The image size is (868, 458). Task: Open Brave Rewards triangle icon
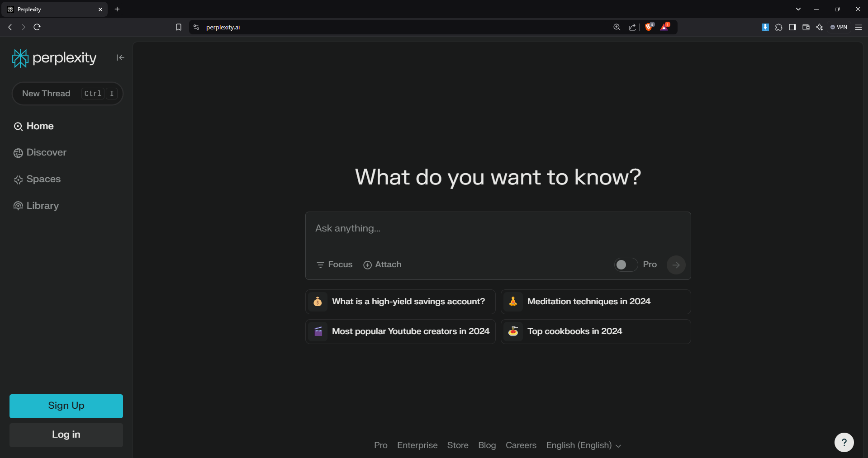click(x=664, y=27)
